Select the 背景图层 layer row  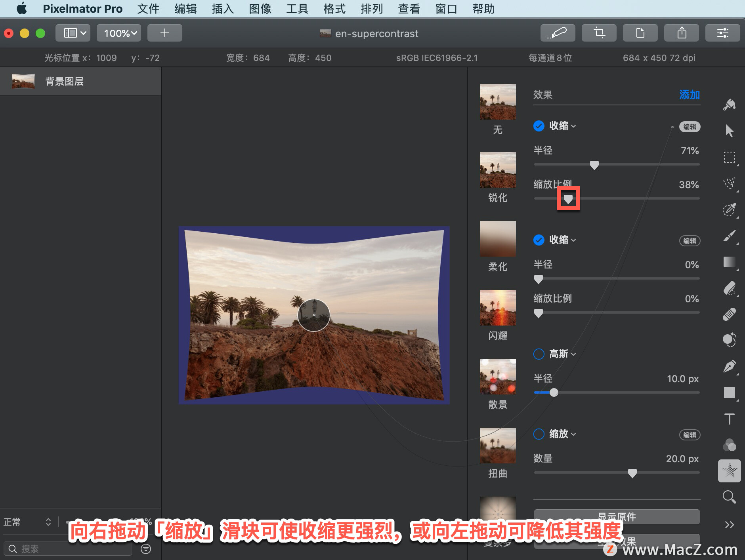(80, 81)
